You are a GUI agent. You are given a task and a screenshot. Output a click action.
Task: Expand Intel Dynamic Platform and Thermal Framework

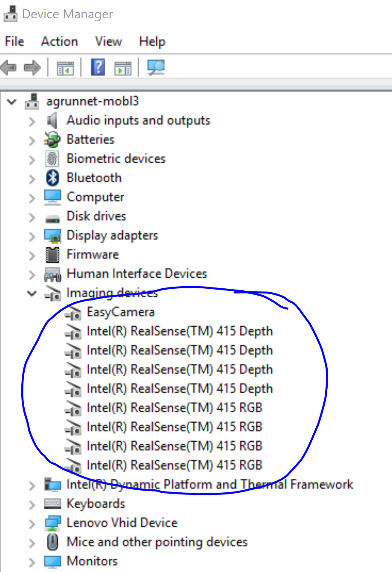click(32, 486)
